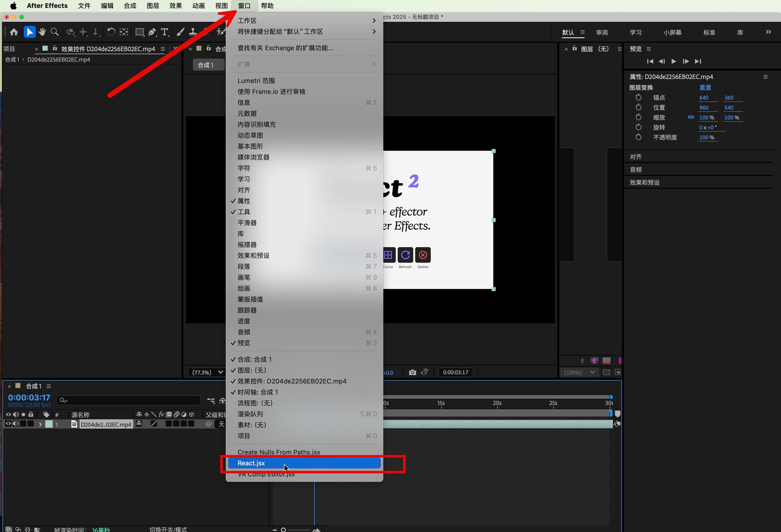Click 重置 link in layer transform
The image size is (781, 532).
(705, 87)
